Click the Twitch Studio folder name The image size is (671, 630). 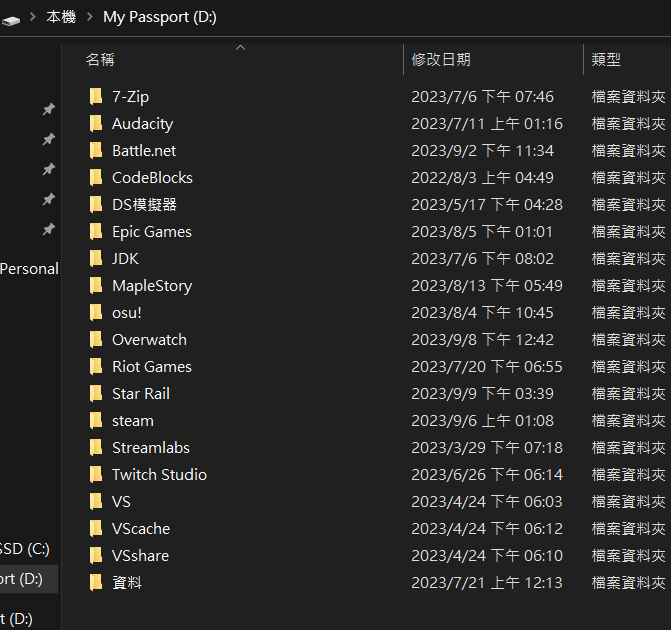coord(159,474)
